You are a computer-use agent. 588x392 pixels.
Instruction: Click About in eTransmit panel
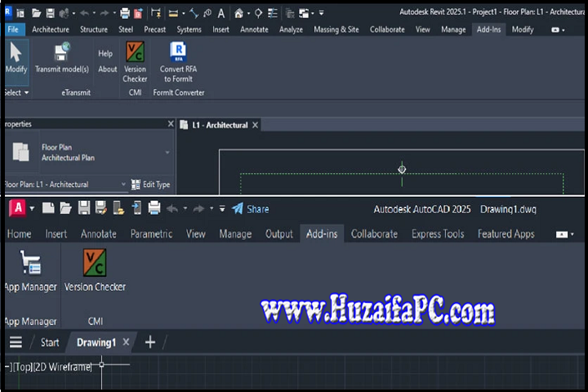(108, 69)
